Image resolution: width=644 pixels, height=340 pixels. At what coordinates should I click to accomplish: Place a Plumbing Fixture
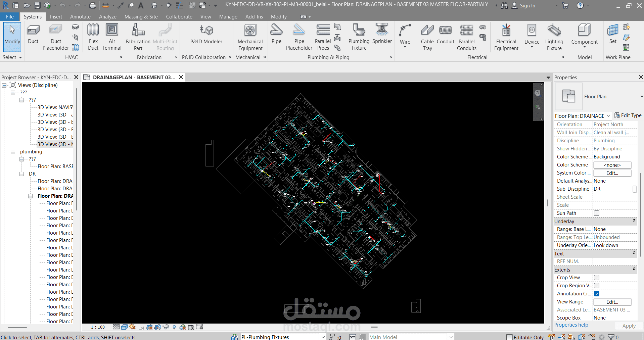(x=359, y=37)
